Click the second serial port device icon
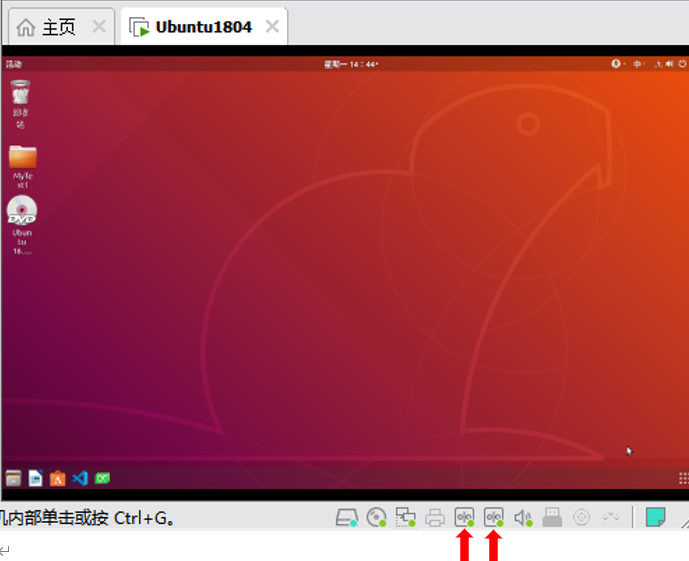 click(x=493, y=517)
